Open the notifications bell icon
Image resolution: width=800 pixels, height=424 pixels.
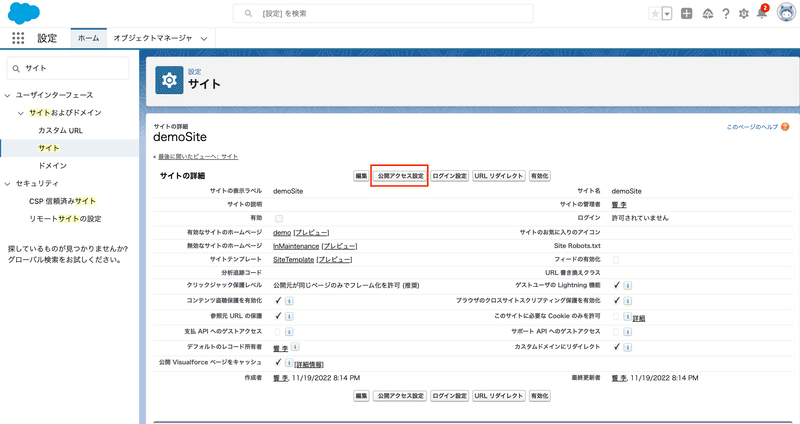762,12
